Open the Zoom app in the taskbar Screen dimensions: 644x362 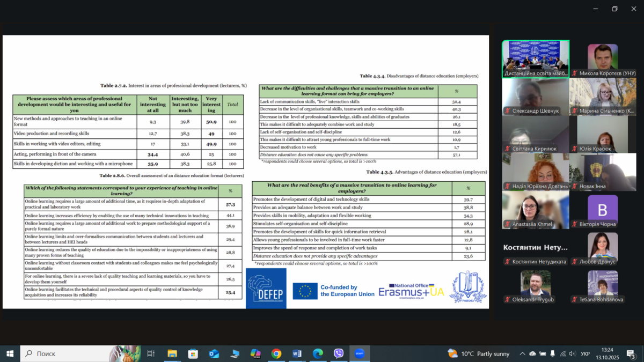[x=360, y=353]
